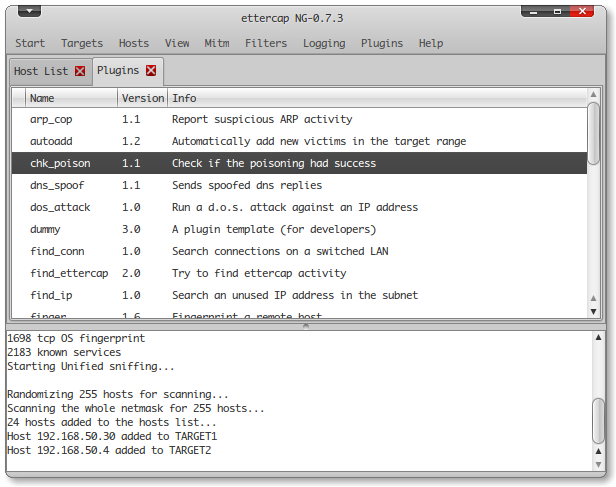The height and width of the screenshot is (487, 616).
Task: Click the pane divider handle
Action: pyautogui.click(x=306, y=326)
